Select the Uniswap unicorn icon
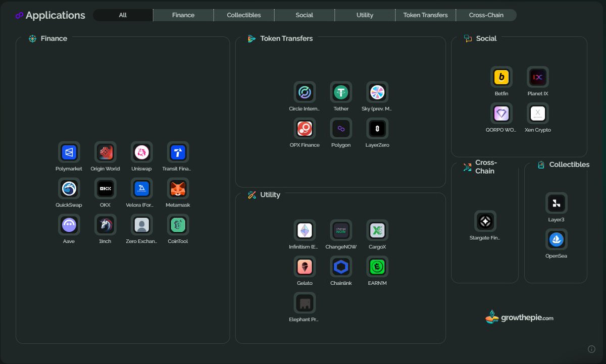Screen dimensions: 606x364 tap(142, 152)
